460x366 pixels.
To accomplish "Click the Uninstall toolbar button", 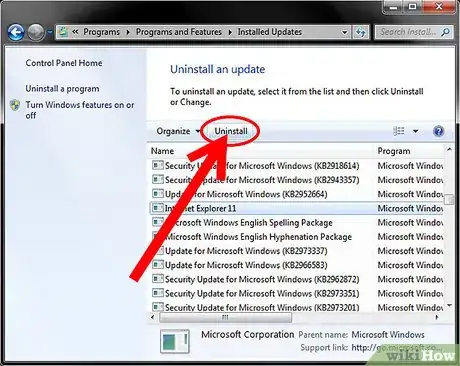I will coord(231,131).
